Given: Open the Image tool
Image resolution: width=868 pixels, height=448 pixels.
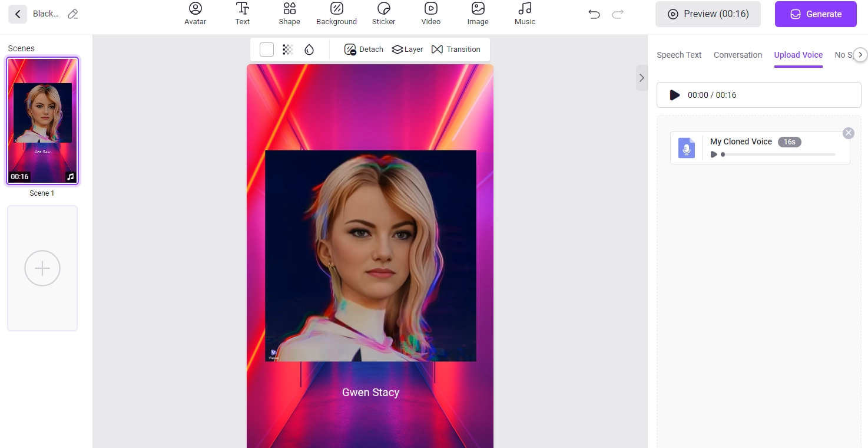Looking at the screenshot, I should pyautogui.click(x=478, y=14).
